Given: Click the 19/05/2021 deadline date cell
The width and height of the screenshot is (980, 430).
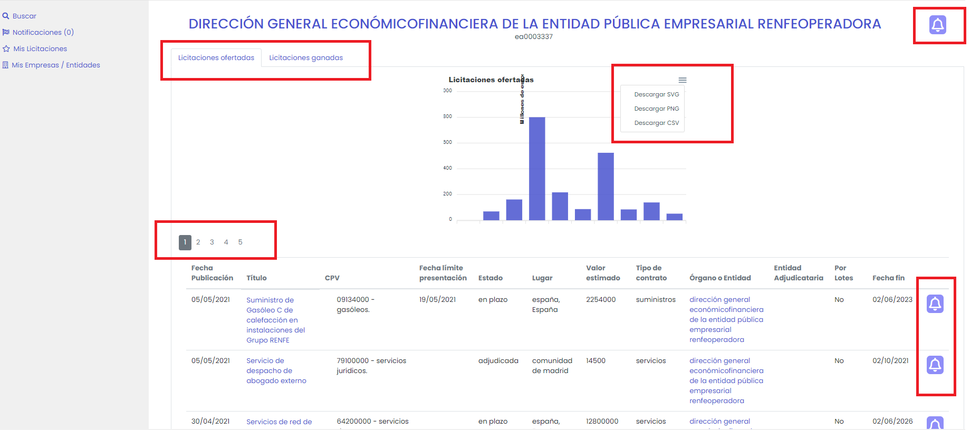Looking at the screenshot, I should coord(437,299).
